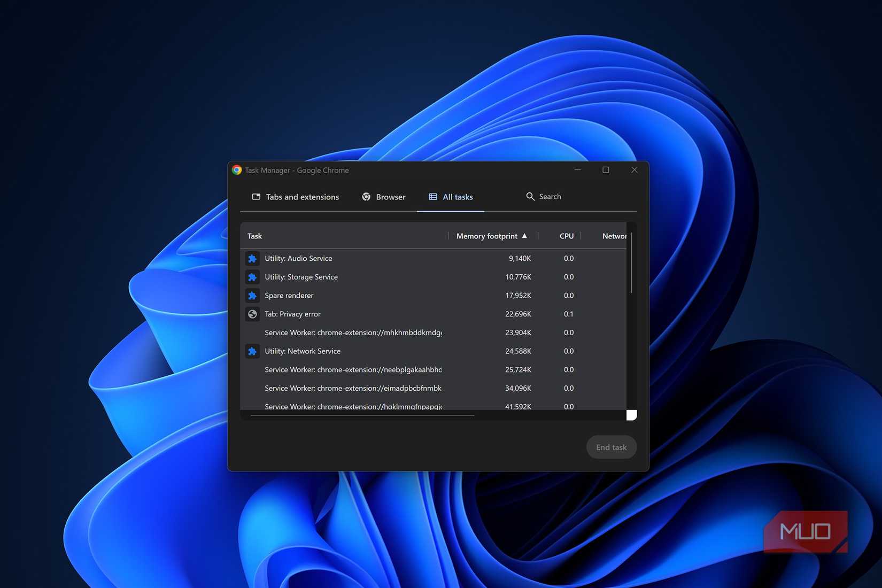882x588 pixels.
Task: Click the 9,140K memory value
Action: [x=520, y=259]
